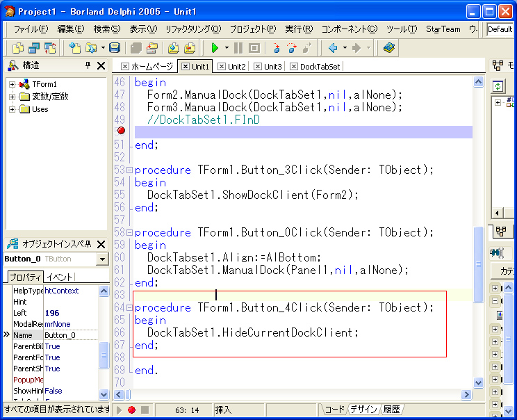Click the macro stop square in status bar
517x420 pixels.
[x=145, y=410]
